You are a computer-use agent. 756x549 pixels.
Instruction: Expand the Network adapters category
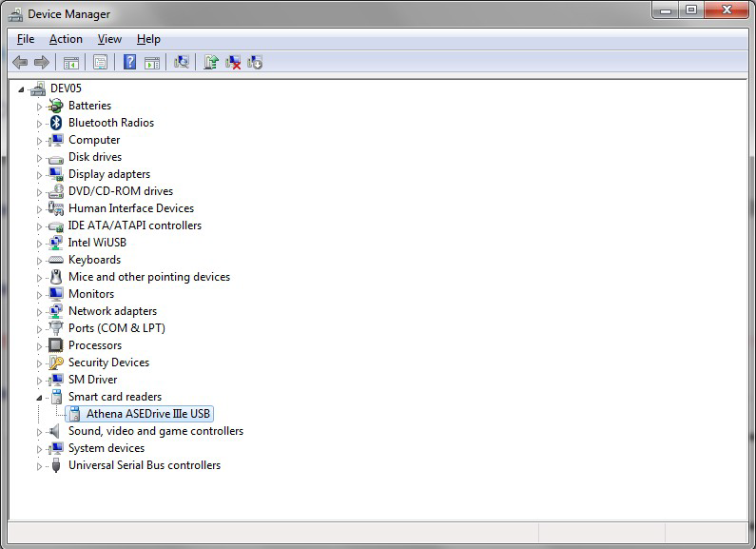click(40, 312)
